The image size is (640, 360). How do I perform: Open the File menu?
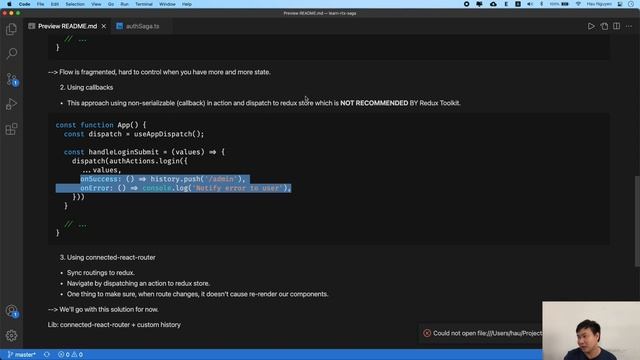[x=40, y=4]
